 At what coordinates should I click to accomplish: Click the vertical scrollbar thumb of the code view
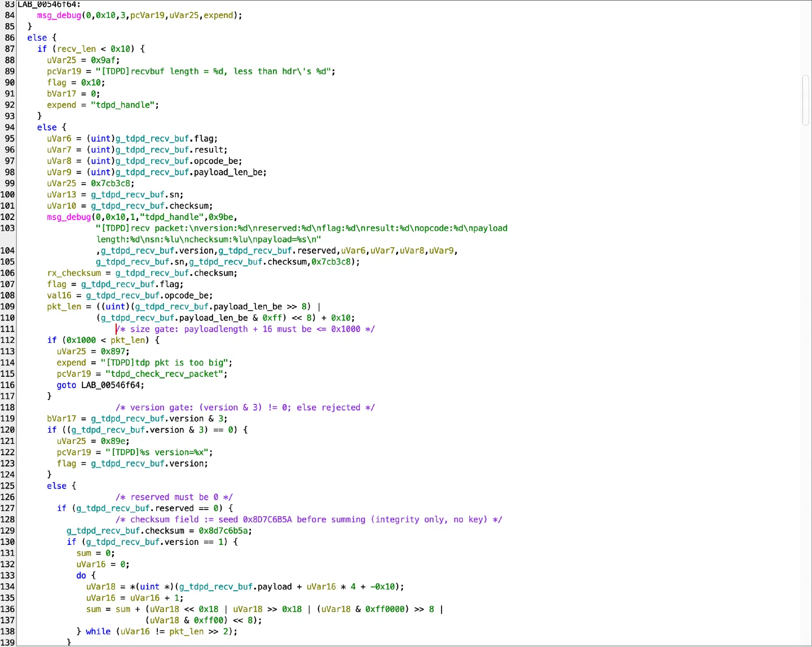[806, 100]
